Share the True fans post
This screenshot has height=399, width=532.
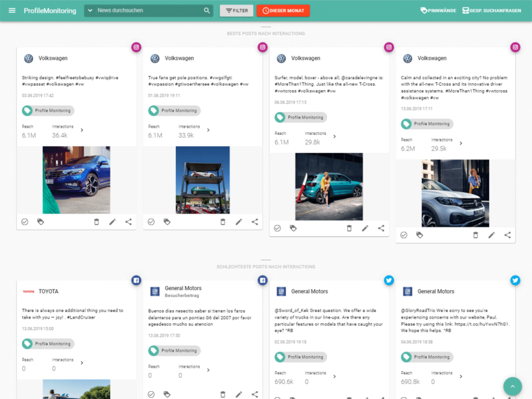pyautogui.click(x=254, y=222)
